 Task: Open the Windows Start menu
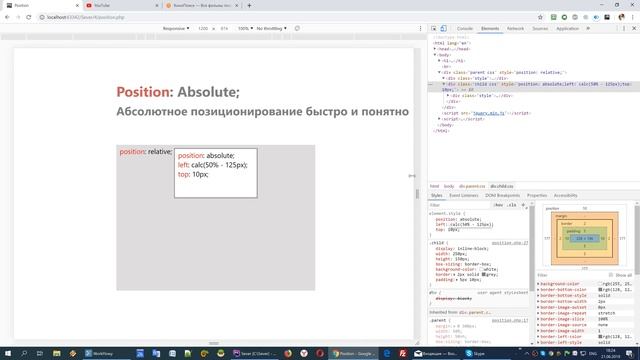coord(7,353)
